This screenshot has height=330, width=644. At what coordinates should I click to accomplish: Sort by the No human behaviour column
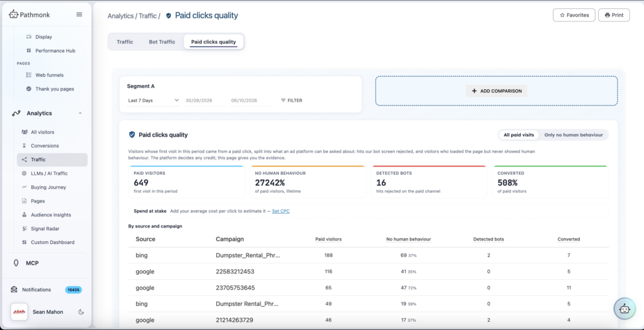408,239
